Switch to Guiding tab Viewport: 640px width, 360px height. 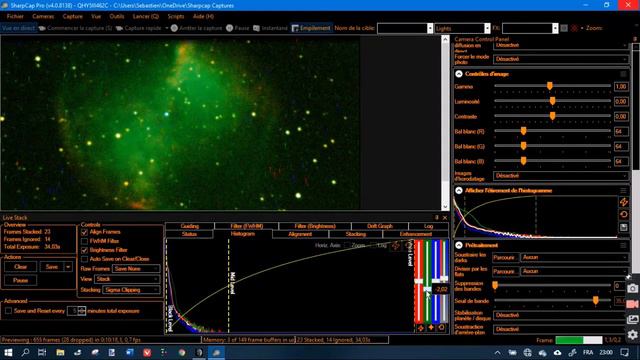189,226
